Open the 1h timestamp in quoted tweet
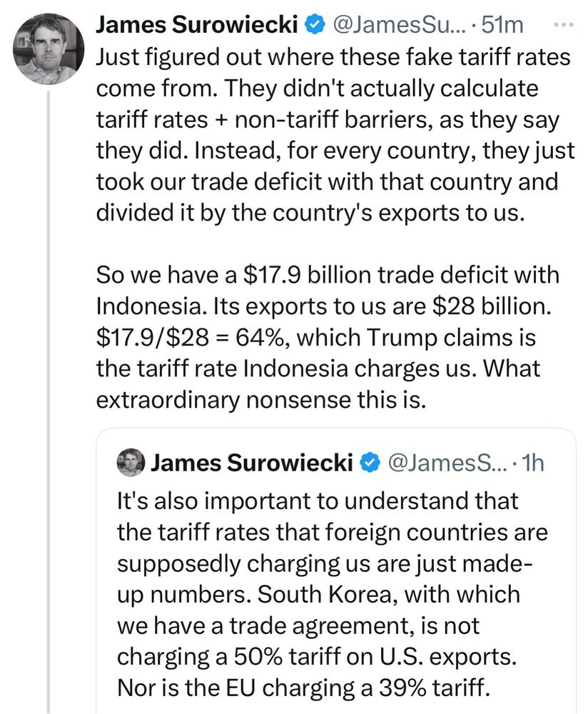The width and height of the screenshot is (588, 714). [x=533, y=463]
